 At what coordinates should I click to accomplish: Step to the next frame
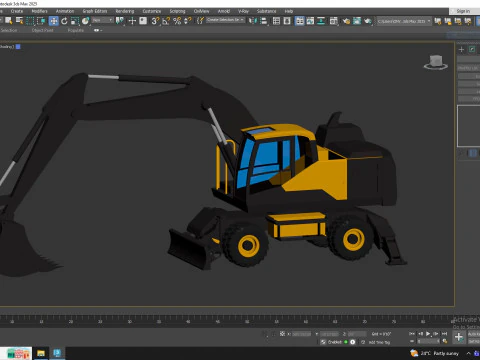[436, 334]
